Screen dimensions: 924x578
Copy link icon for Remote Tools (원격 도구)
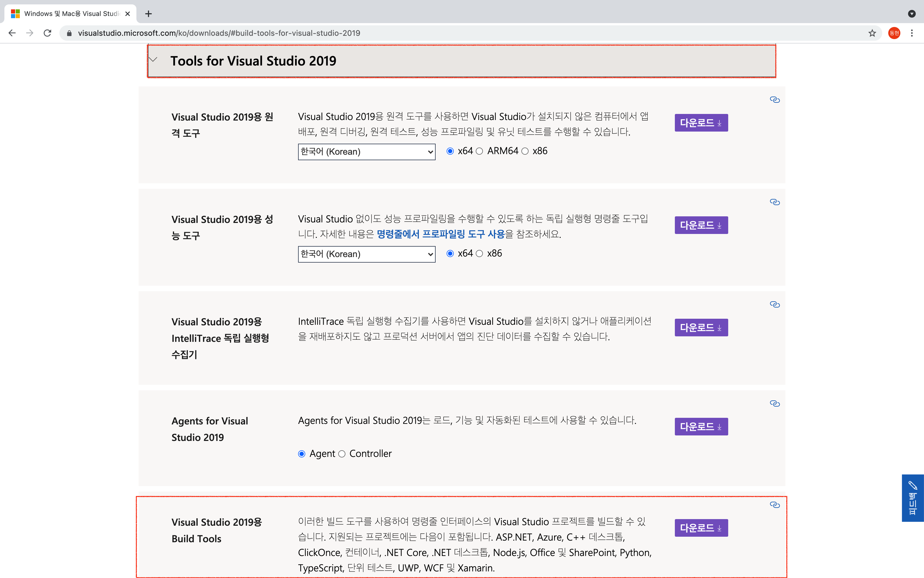pyautogui.click(x=775, y=100)
